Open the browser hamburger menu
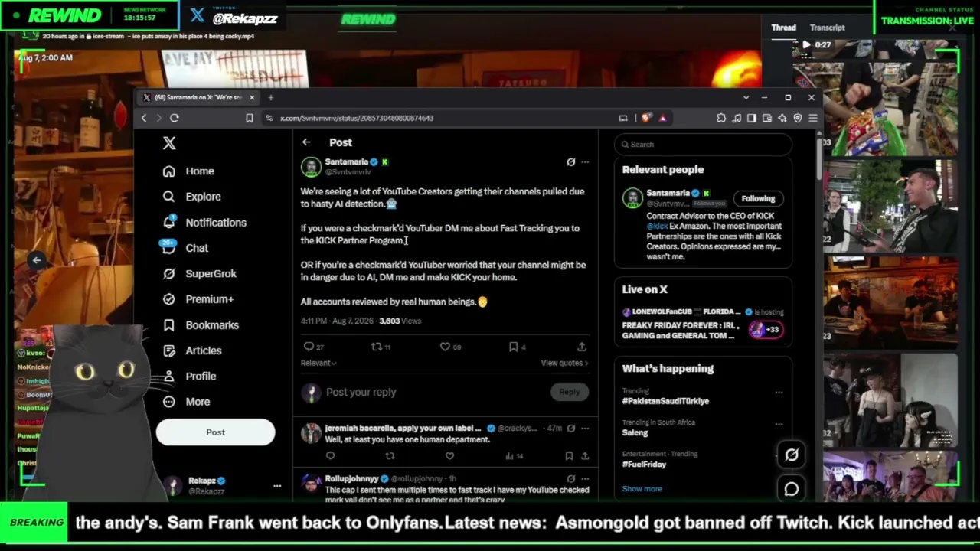 [x=812, y=118]
